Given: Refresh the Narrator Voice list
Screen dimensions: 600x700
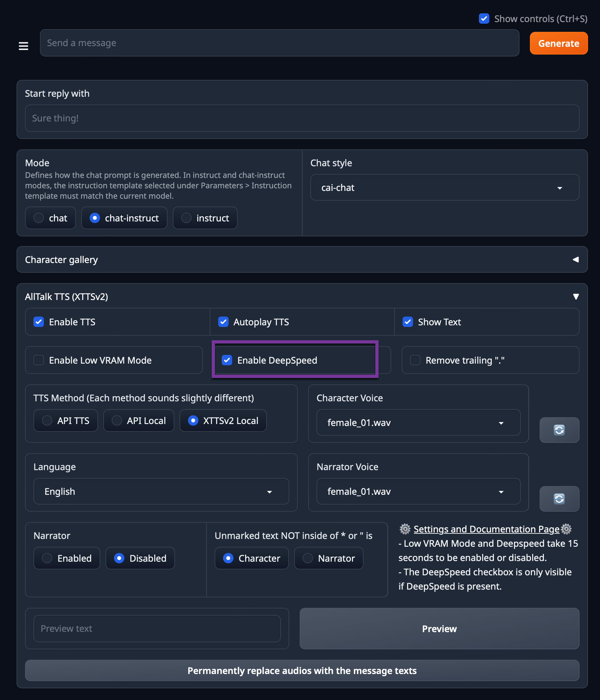Looking at the screenshot, I should coord(559,499).
